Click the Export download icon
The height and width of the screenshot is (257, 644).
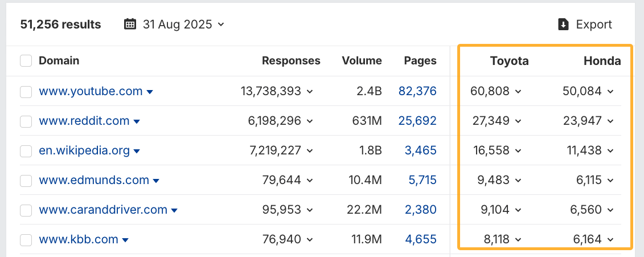pyautogui.click(x=564, y=25)
